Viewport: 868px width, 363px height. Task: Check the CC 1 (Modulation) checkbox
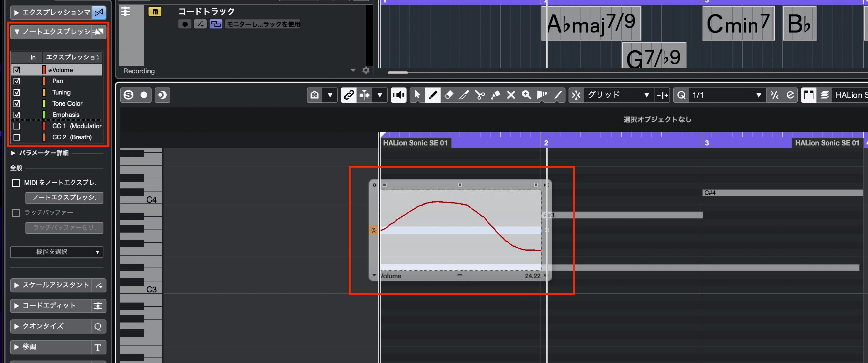(x=17, y=126)
